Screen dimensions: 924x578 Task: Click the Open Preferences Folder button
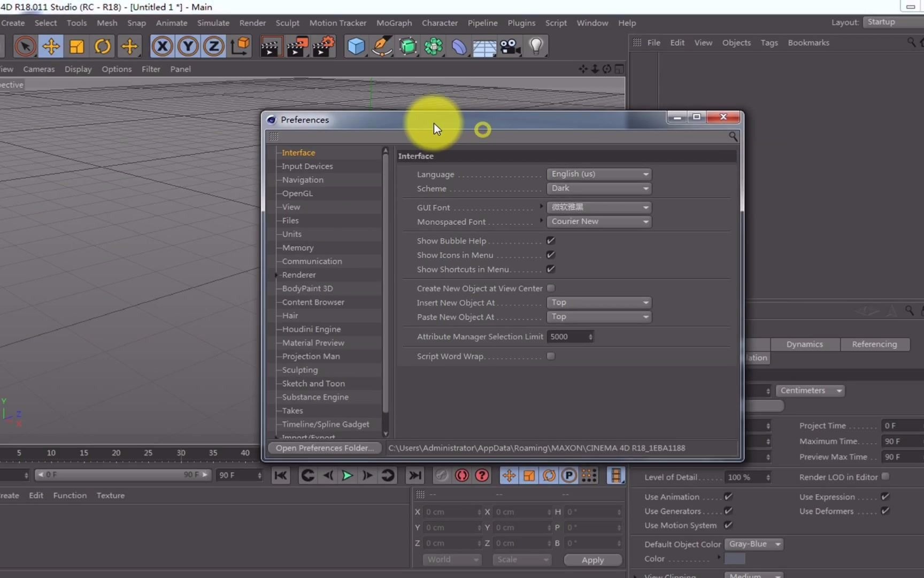click(x=325, y=448)
